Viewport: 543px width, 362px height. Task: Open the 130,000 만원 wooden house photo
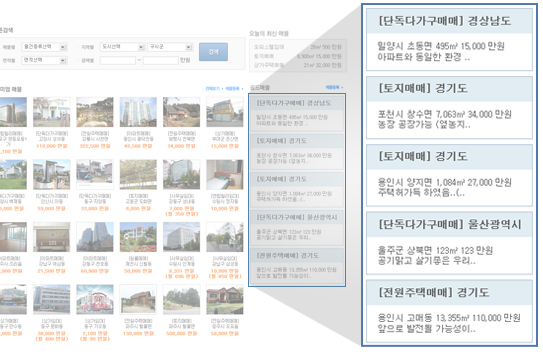point(138,300)
